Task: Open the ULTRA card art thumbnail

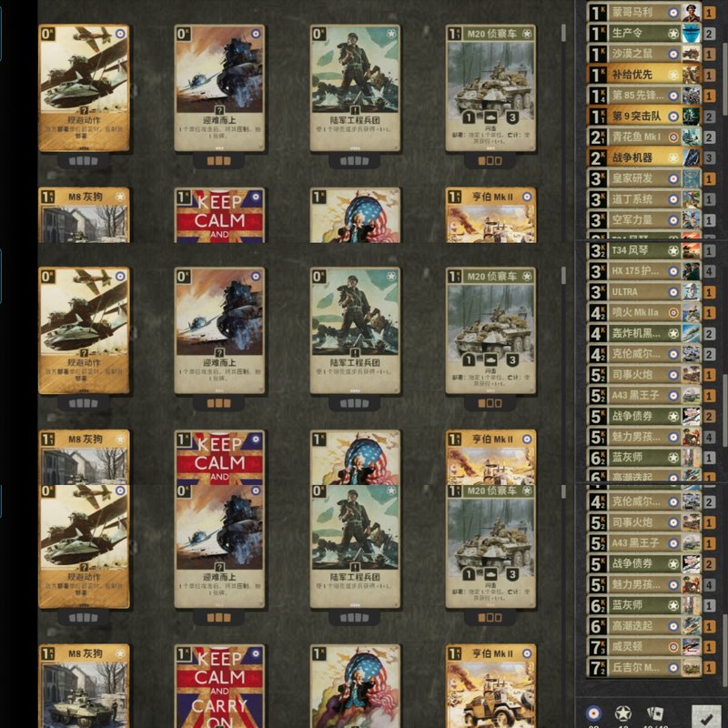Action: (x=692, y=292)
